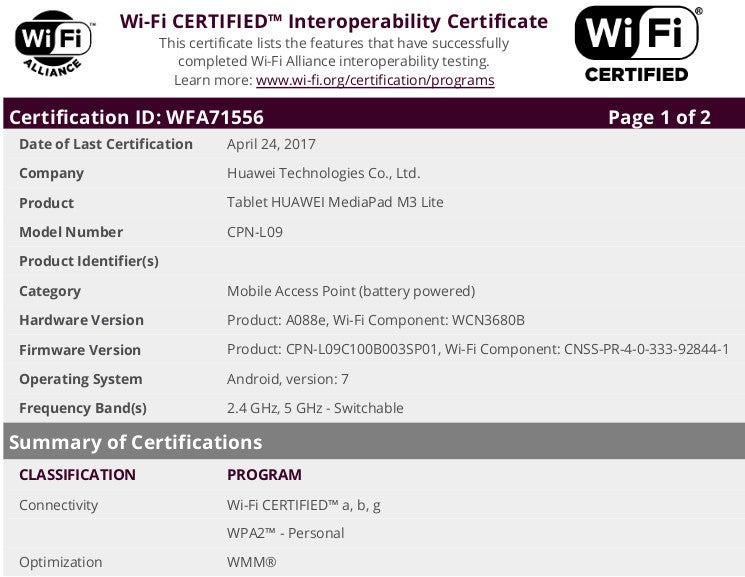Screen dimensions: 745x577
Task: Click the 2.4 GHz, 5 GHz Switchable value
Action: 315,408
